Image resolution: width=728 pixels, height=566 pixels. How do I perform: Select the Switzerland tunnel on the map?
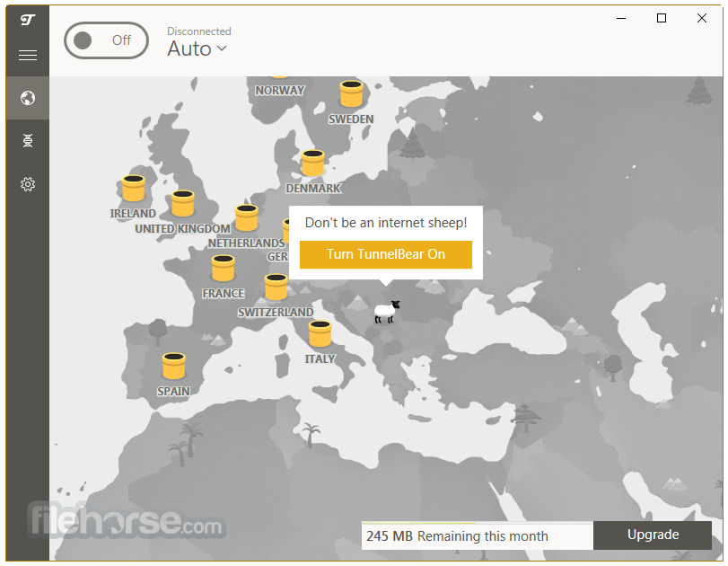pos(276,287)
